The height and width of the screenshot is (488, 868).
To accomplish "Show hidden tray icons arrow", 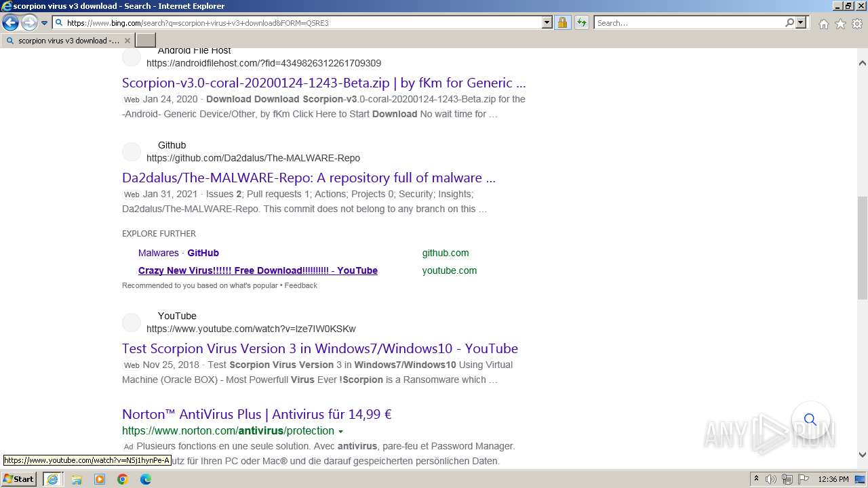I will 756,479.
